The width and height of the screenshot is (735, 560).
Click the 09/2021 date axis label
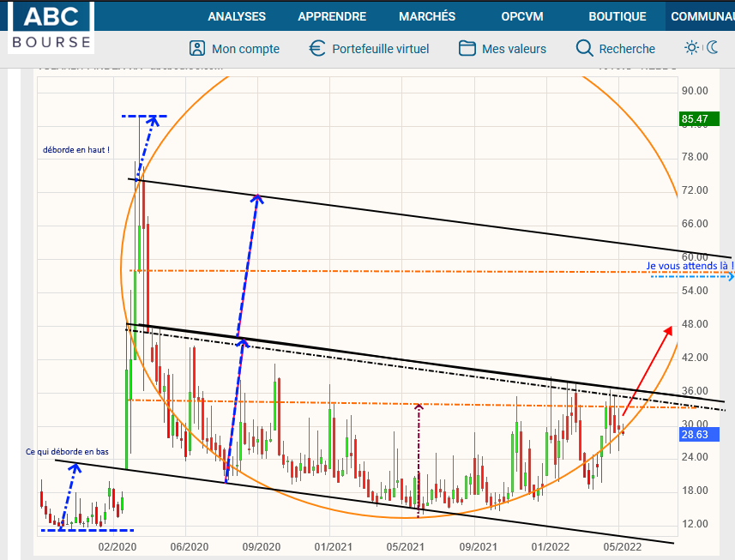click(x=478, y=547)
